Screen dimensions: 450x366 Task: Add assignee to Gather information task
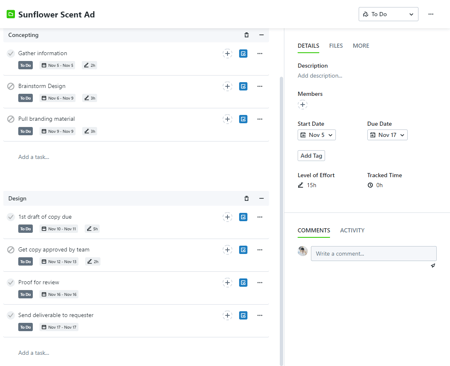(x=227, y=53)
